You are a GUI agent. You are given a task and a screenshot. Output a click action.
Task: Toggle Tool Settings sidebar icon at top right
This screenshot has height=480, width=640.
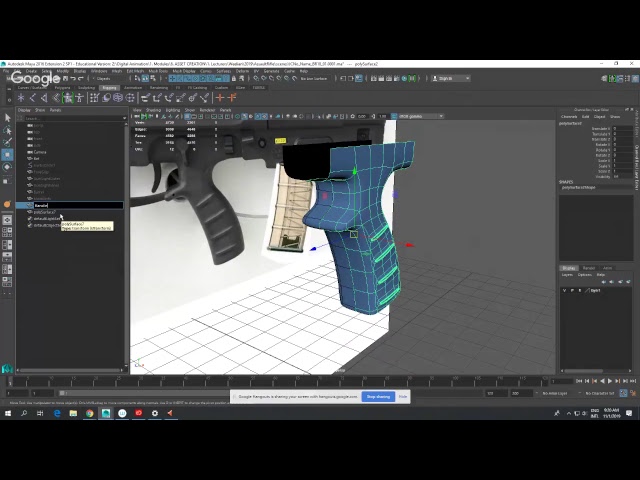tap(627, 78)
